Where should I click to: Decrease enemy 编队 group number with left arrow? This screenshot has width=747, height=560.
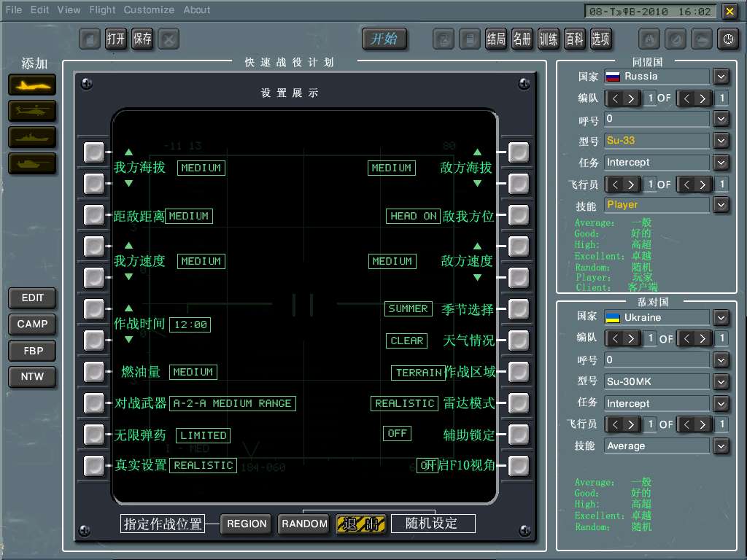(x=615, y=338)
